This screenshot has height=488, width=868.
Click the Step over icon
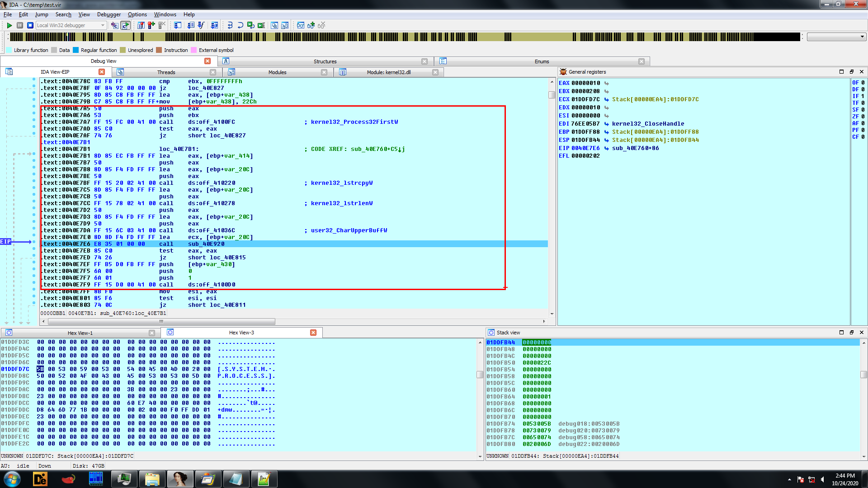pyautogui.click(x=240, y=25)
